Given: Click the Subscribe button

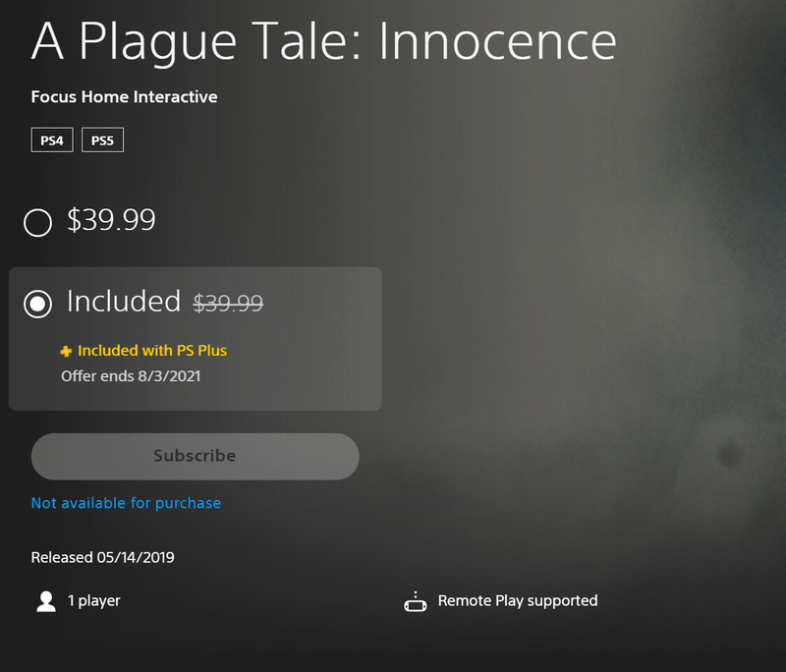Looking at the screenshot, I should point(195,456).
